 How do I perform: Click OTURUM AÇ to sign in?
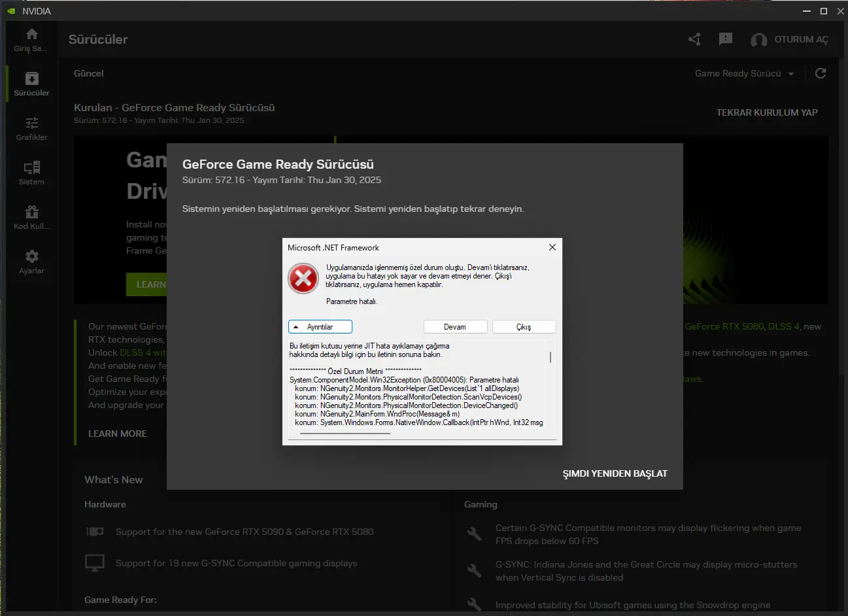tap(801, 39)
